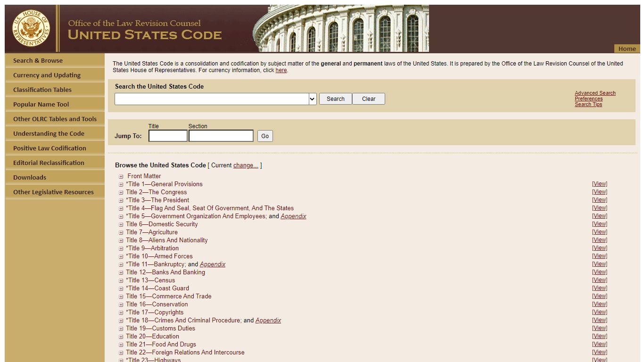Open Classification Tables menu item
This screenshot has width=644, height=362.
pos(55,90)
